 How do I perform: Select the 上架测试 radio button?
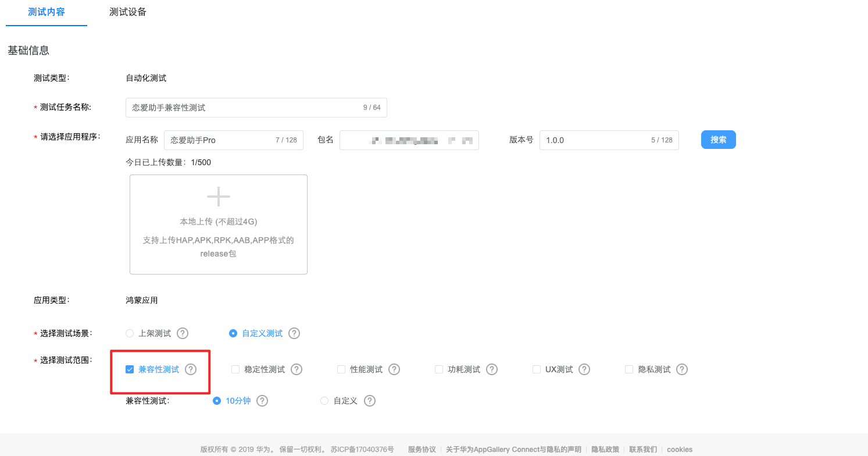(x=129, y=333)
